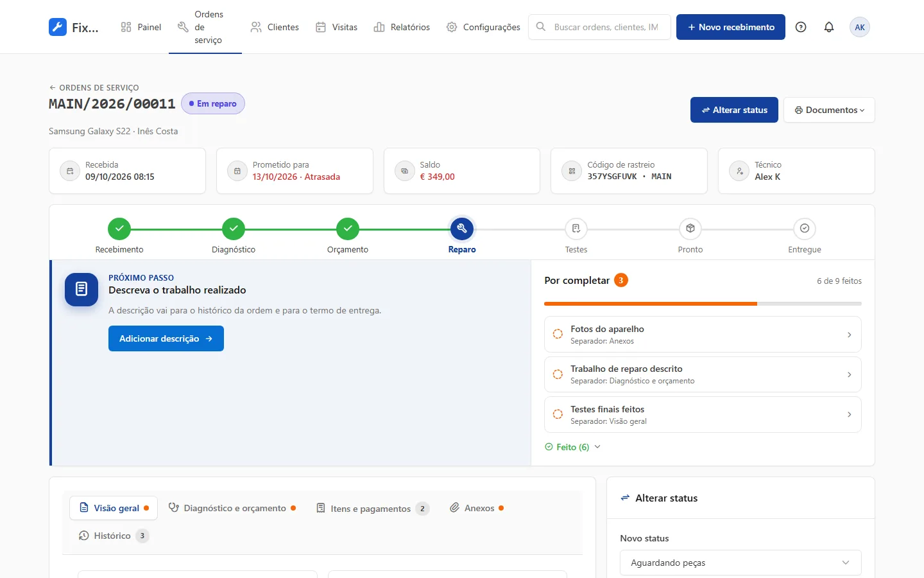This screenshot has width=924, height=578.
Task: Open the notifications bell
Action: (x=829, y=27)
